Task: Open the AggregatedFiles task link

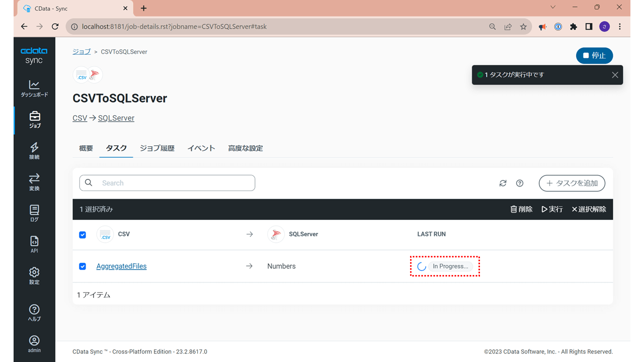Action: click(x=121, y=266)
